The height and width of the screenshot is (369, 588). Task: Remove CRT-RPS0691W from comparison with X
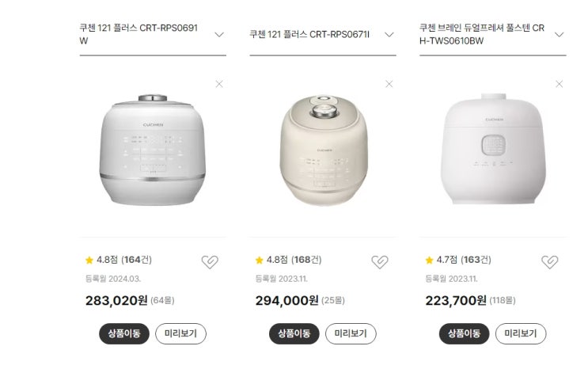[x=219, y=84]
